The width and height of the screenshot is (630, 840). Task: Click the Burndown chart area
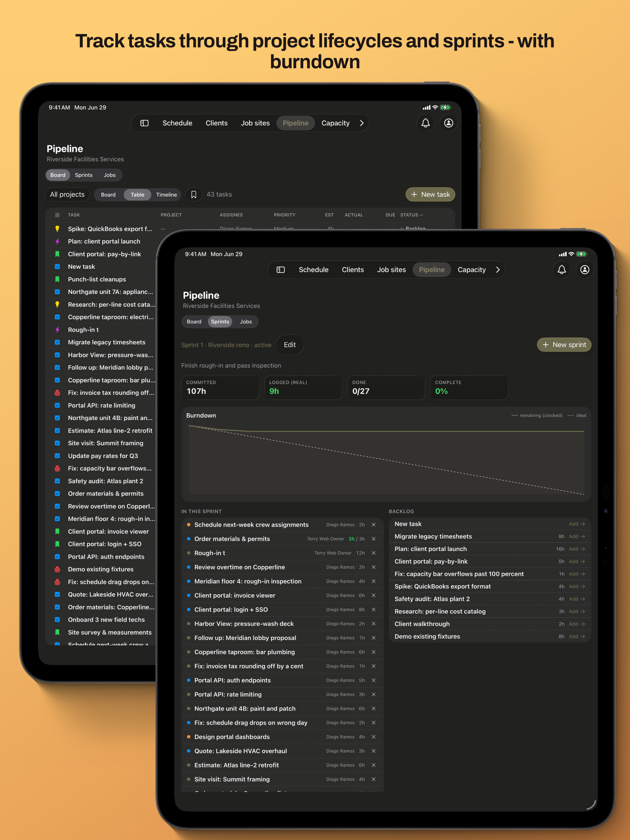click(386, 454)
